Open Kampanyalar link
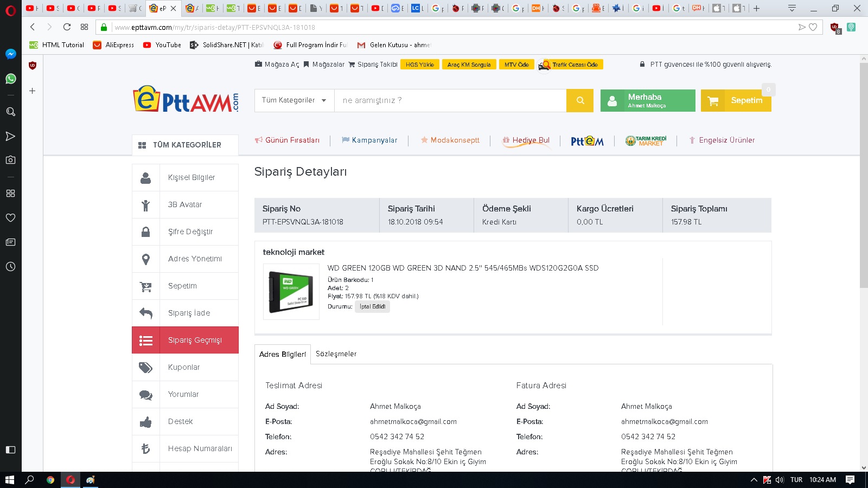Screen dimensions: 868x488 [x=369, y=140]
